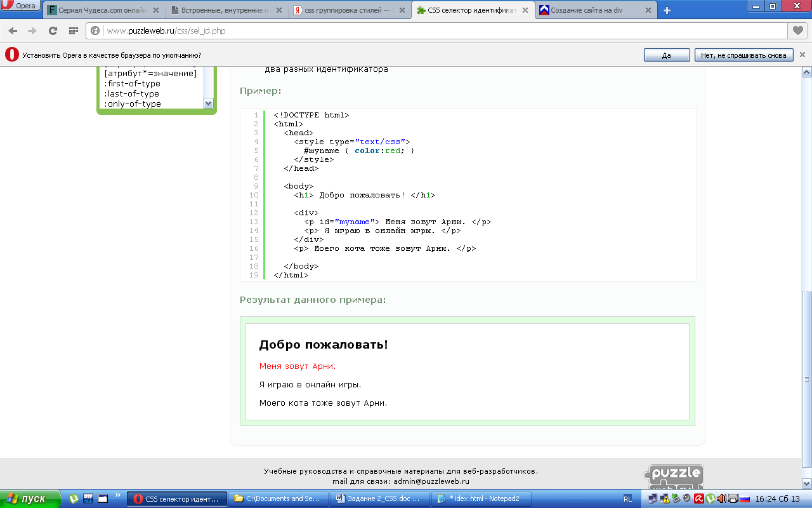
Task: Open the Opera menu button
Action: point(20,6)
